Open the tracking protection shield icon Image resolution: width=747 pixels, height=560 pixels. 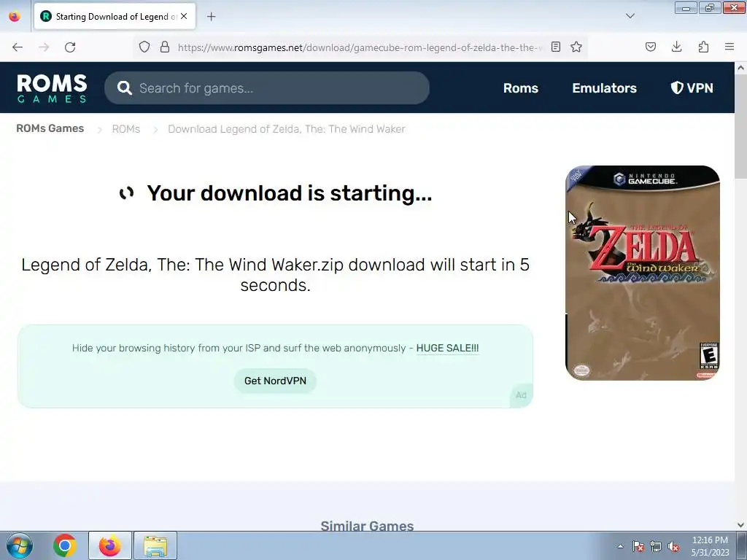click(x=144, y=47)
